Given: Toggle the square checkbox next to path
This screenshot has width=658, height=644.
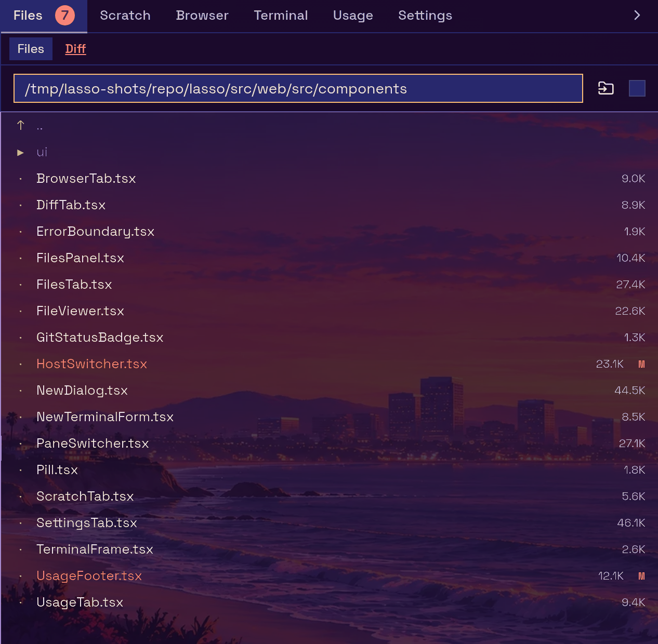Looking at the screenshot, I should point(637,88).
